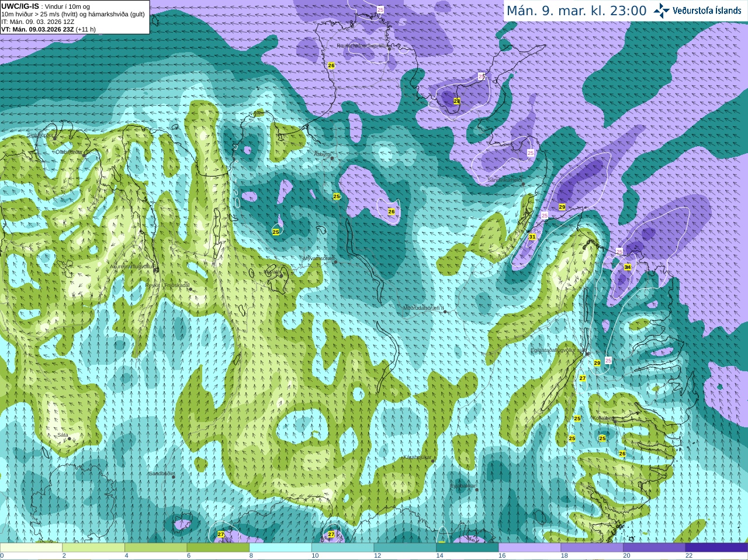Image resolution: width=748 pixels, height=560 pixels.
Task: Pick the 18–20 m/s legend swatch
Action: (x=592, y=547)
